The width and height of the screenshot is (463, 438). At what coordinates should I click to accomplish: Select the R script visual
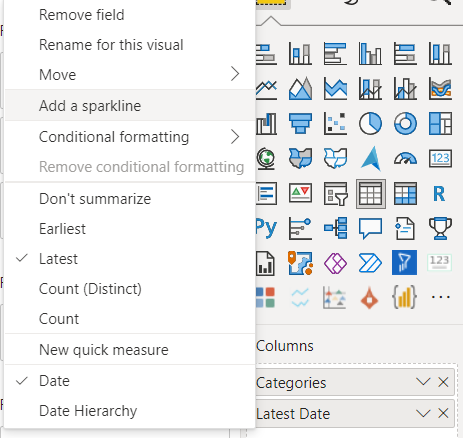coord(440,193)
